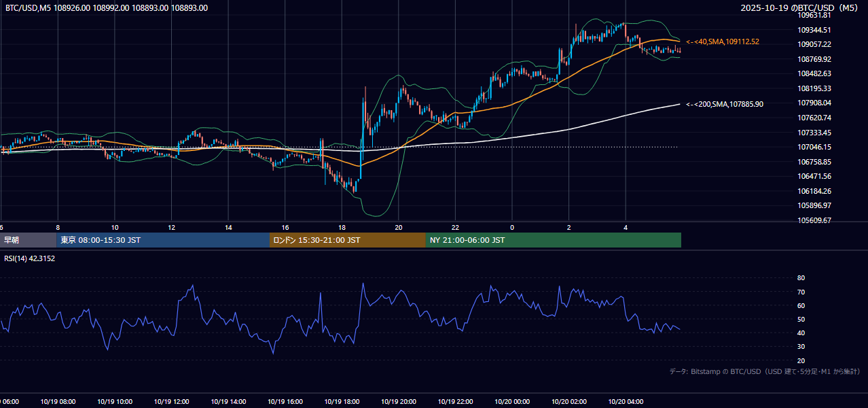Viewport: 868px width, 408px height.
Task: Click price axis value 106758.85
Action: click(x=814, y=162)
